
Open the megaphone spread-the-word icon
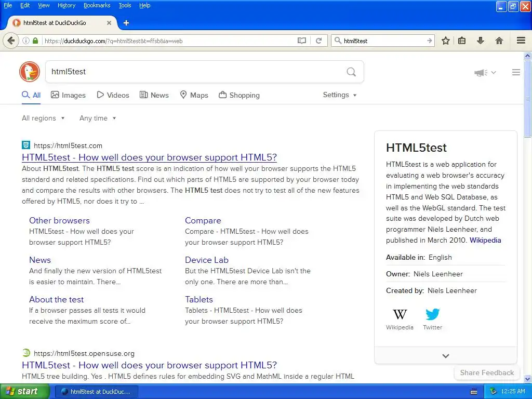481,72
